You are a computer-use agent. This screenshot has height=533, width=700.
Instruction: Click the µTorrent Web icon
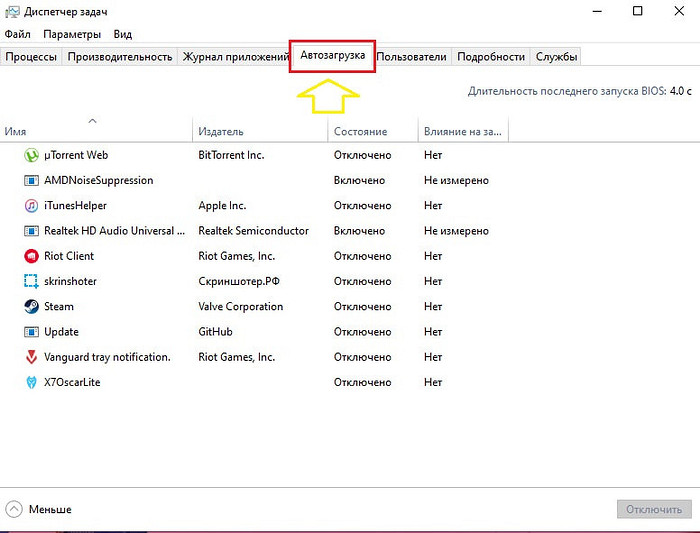[31, 155]
